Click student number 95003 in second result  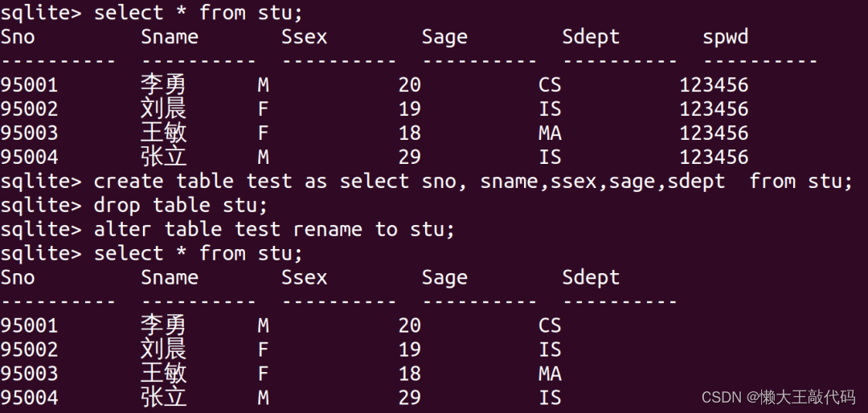tap(29, 374)
